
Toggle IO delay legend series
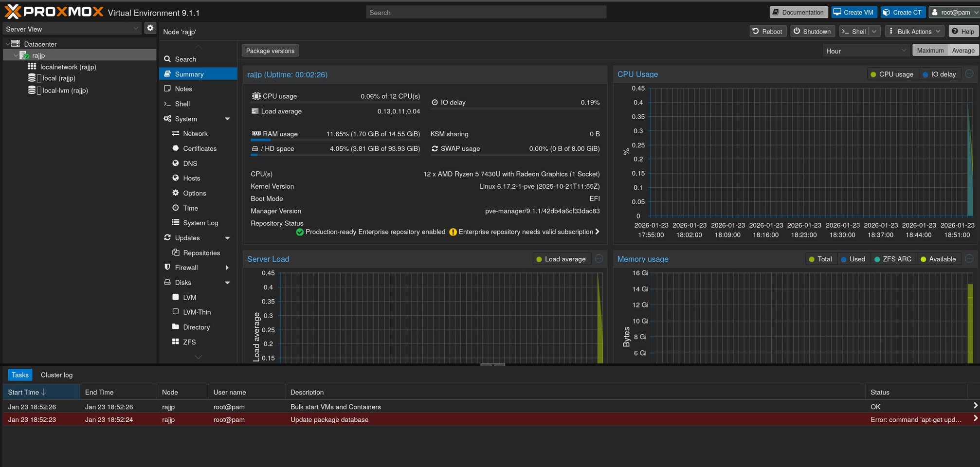tap(940, 74)
